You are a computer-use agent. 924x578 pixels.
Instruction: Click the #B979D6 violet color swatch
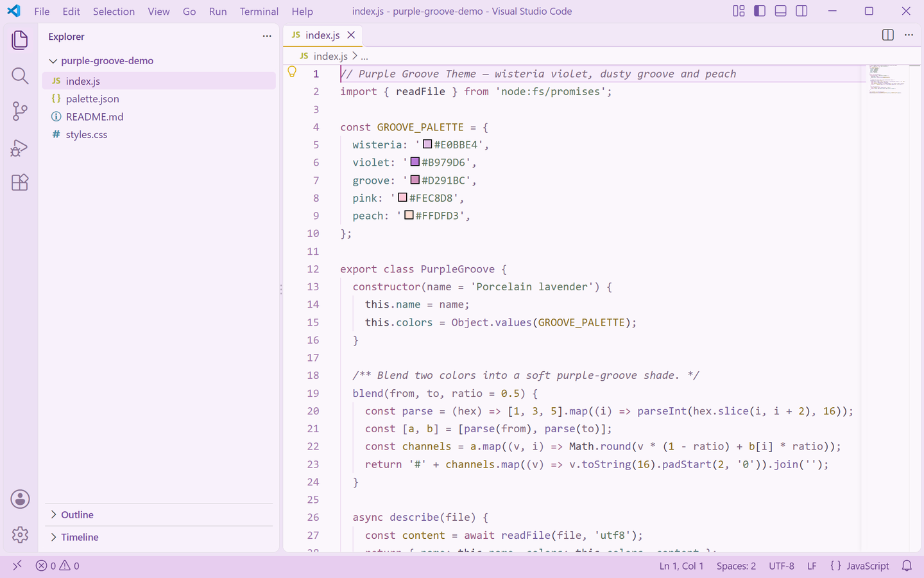[x=415, y=162]
